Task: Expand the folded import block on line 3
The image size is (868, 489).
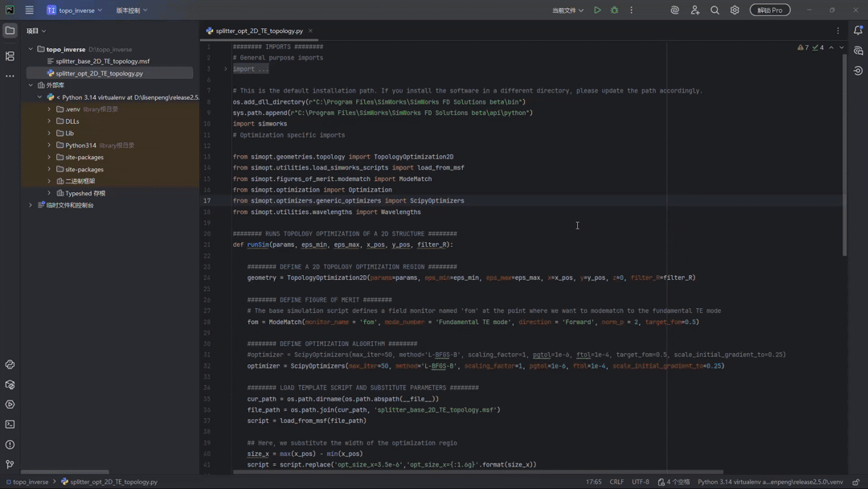Action: click(x=226, y=69)
